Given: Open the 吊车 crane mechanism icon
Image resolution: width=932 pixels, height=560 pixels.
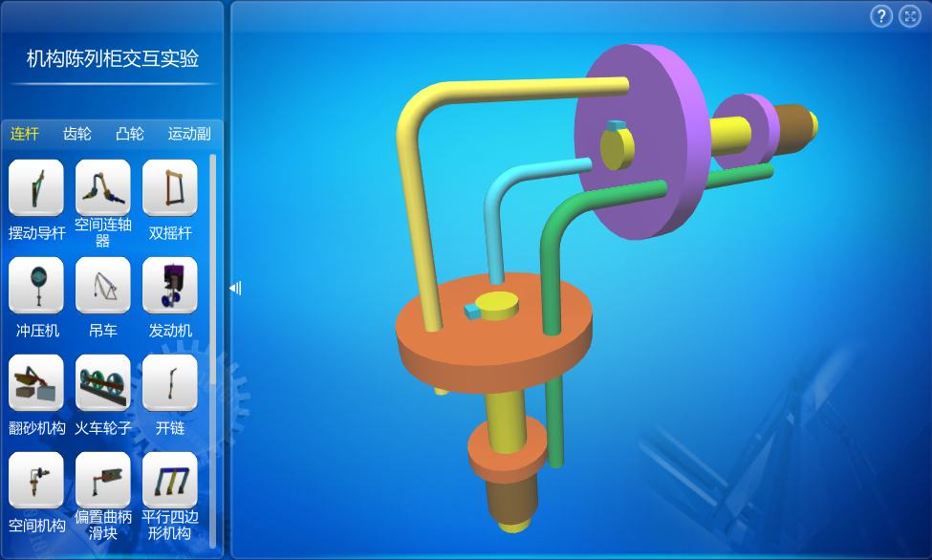Looking at the screenshot, I should 103,285.
